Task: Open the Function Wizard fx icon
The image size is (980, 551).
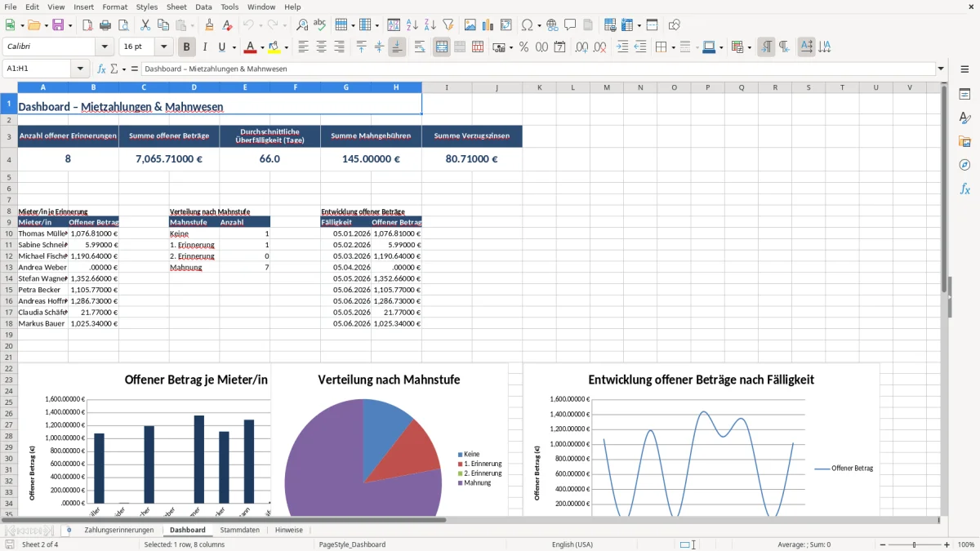Action: [x=101, y=69]
